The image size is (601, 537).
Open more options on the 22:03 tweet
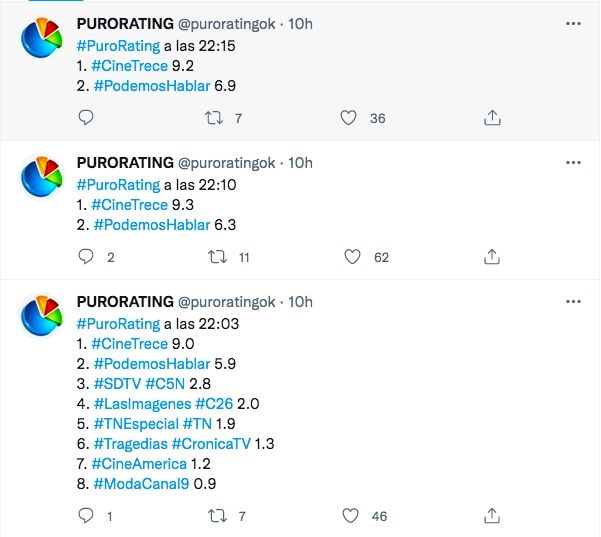click(x=573, y=301)
